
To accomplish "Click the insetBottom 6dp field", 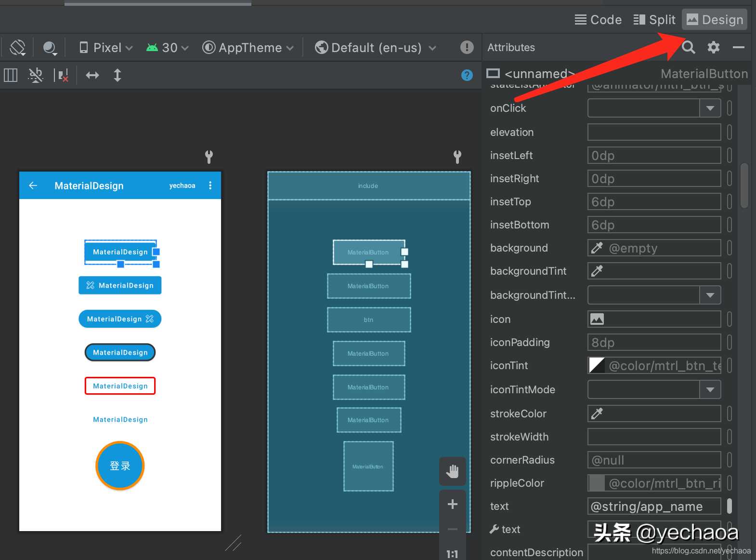I will (x=654, y=225).
